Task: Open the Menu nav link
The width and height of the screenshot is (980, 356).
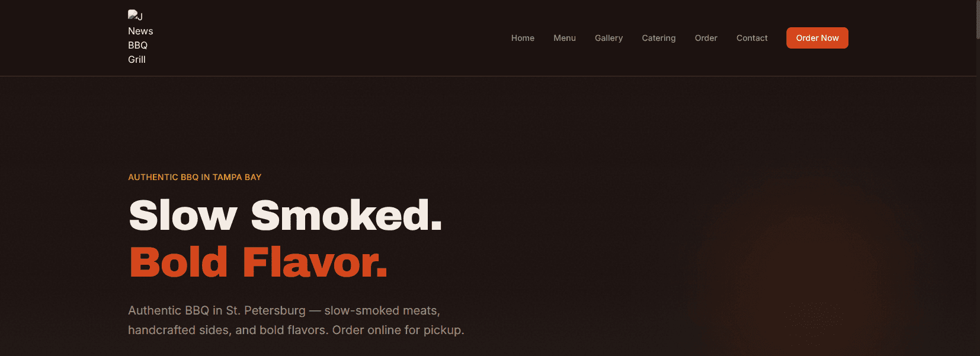Action: [x=565, y=38]
